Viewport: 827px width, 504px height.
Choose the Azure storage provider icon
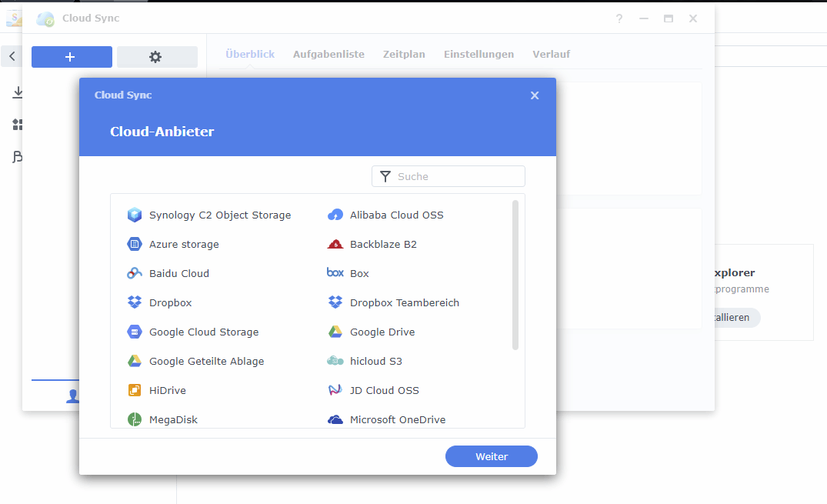(x=135, y=245)
